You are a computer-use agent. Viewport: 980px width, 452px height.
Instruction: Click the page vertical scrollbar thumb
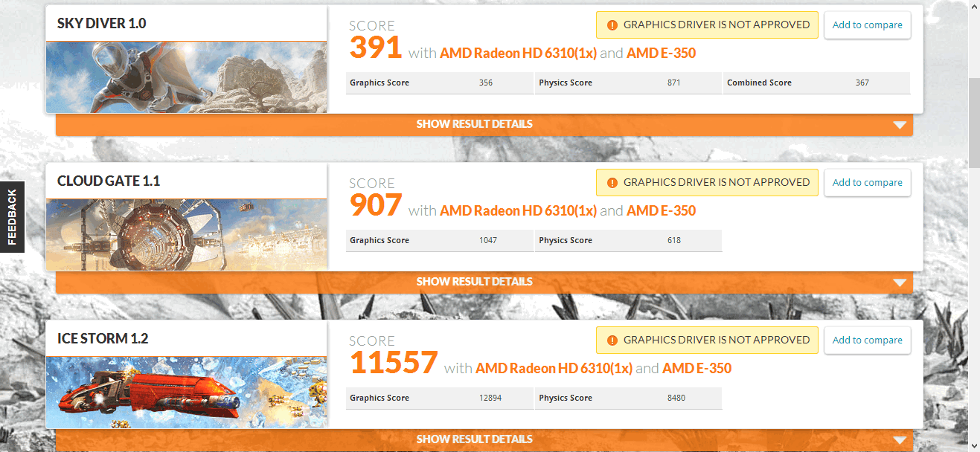click(974, 122)
